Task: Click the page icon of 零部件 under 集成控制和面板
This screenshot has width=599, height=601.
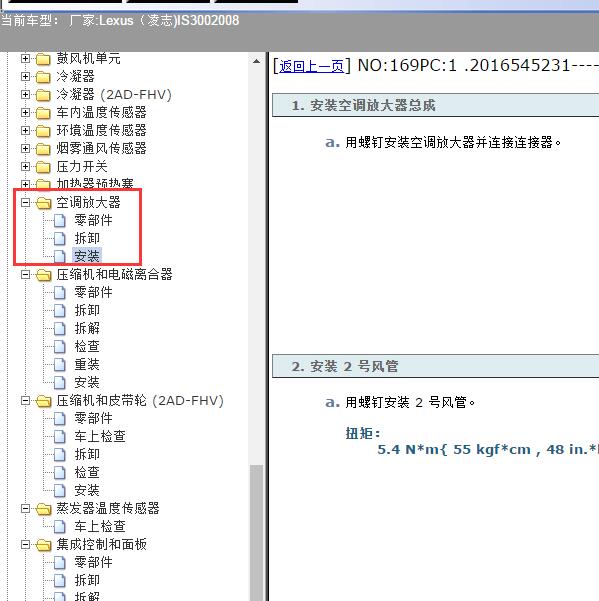Action: coord(60,563)
